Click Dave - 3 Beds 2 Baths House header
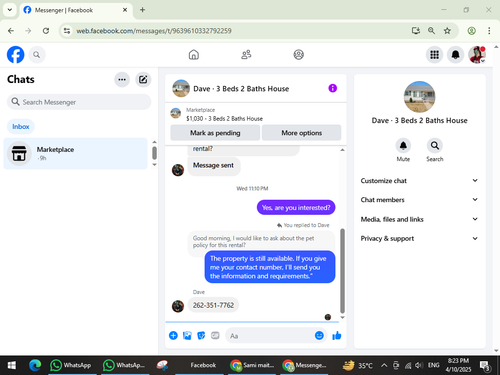This screenshot has height=375, width=500. [241, 89]
